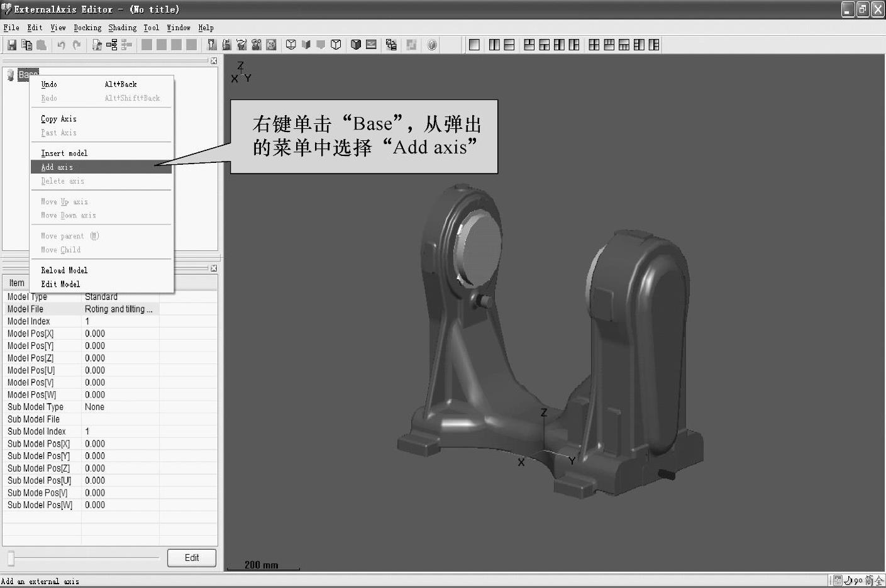Click the Copy icon in the toolbar
Screen dimensions: 886x588
pyautogui.click(x=26, y=45)
